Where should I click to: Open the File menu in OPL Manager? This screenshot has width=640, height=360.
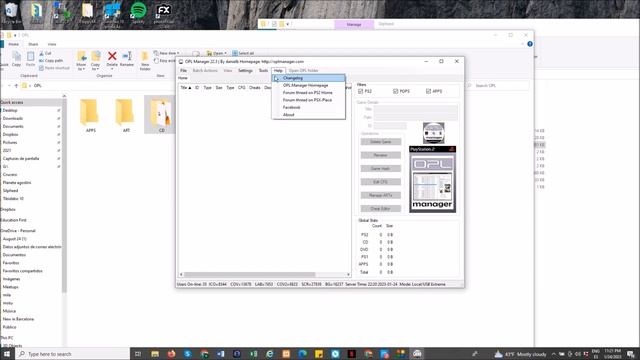(183, 71)
